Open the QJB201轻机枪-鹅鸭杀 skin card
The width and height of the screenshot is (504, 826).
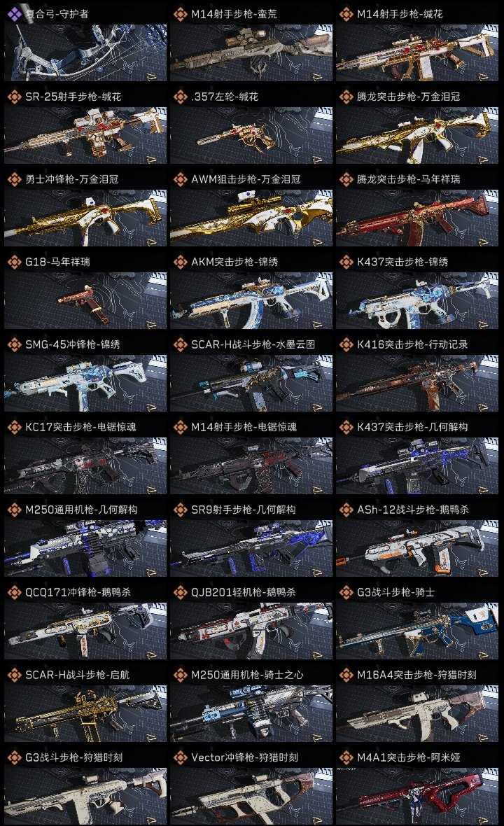[251, 622]
